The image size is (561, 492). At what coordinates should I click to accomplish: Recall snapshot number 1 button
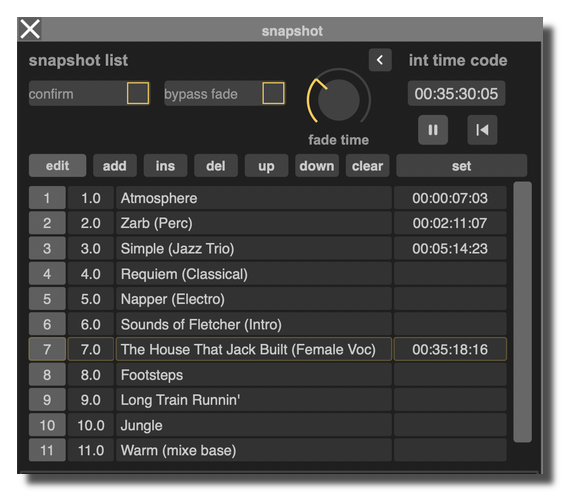[x=47, y=198]
